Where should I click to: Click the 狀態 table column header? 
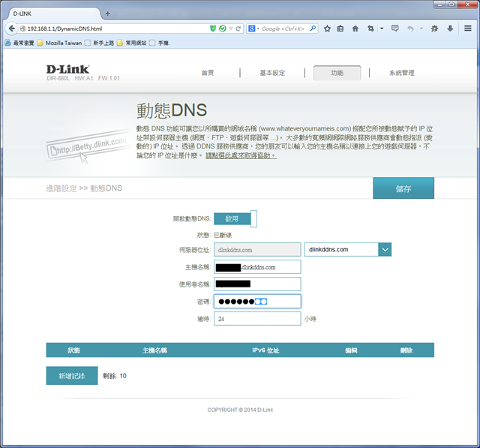point(73,350)
